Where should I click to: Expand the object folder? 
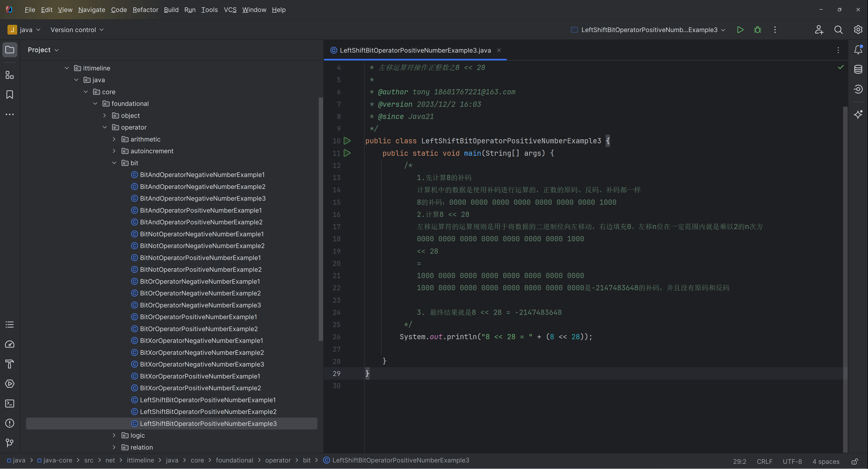pos(105,116)
